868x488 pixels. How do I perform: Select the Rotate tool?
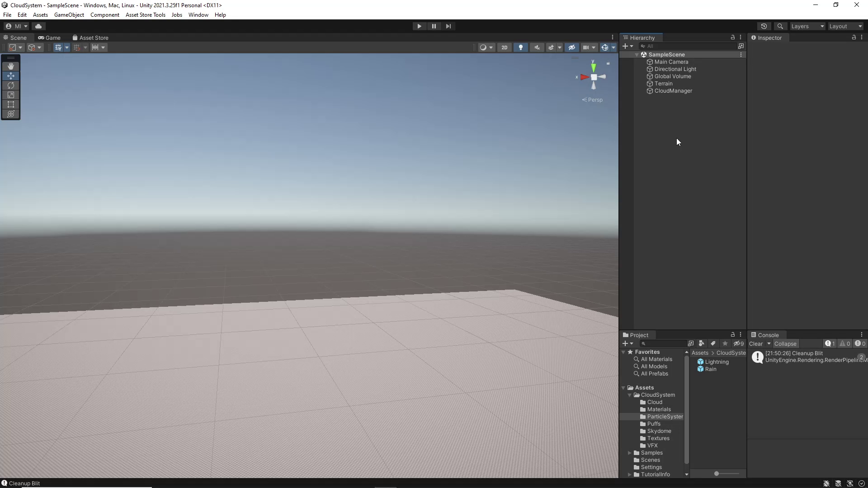pos(11,85)
